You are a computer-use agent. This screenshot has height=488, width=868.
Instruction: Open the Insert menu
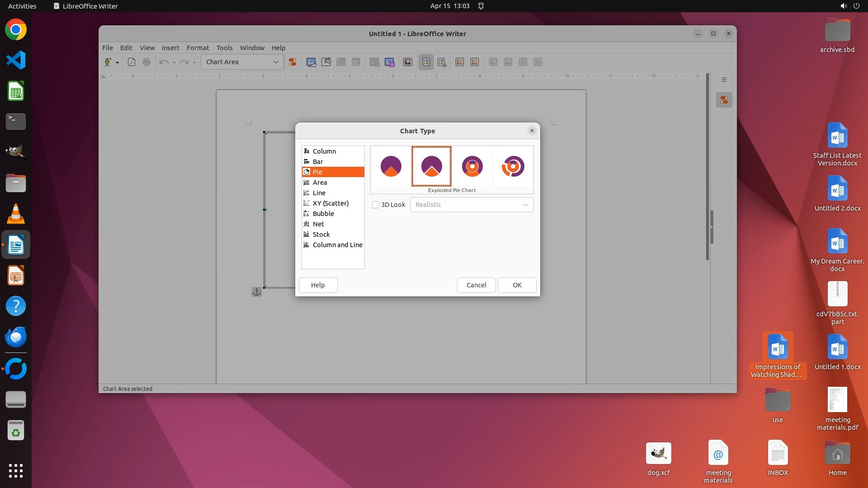(x=170, y=48)
